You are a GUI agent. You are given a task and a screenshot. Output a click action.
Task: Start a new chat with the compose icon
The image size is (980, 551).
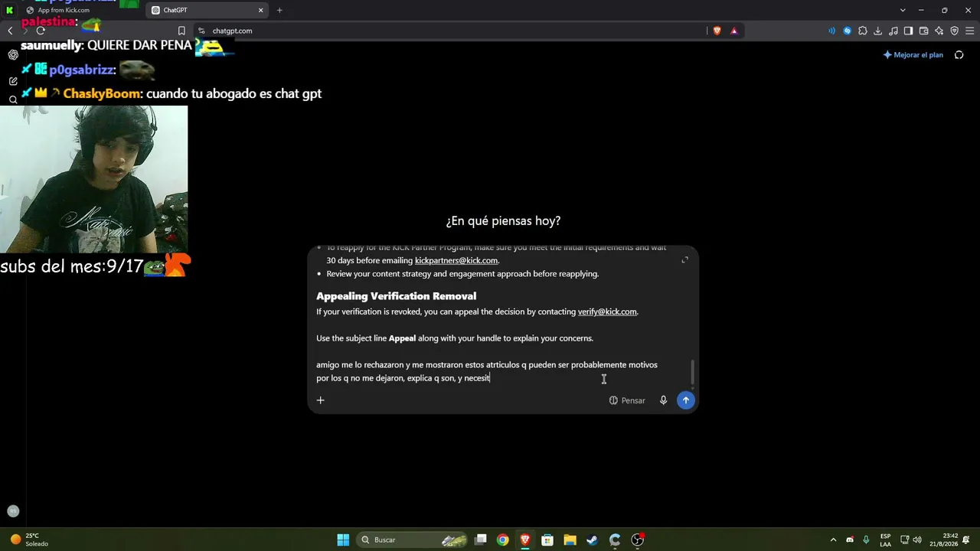[13, 81]
